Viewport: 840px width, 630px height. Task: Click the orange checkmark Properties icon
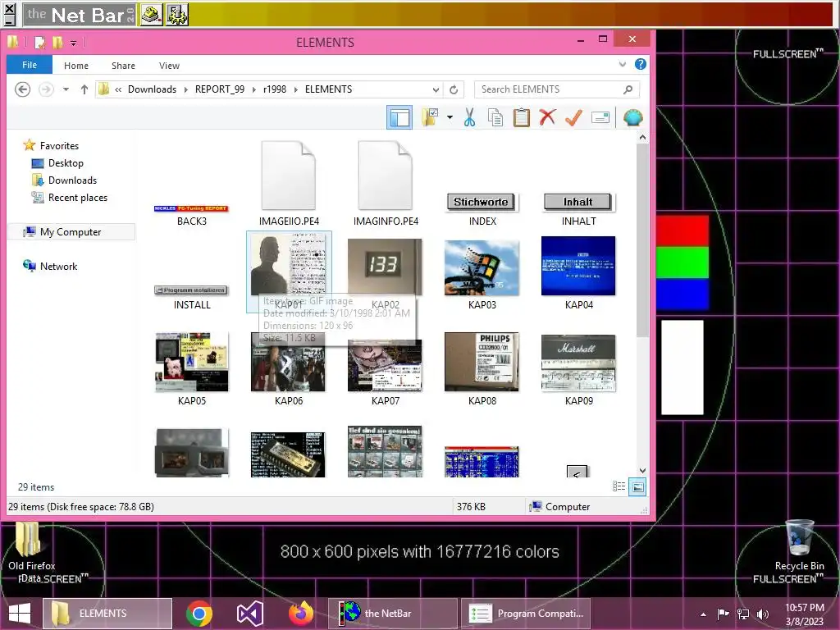pyautogui.click(x=573, y=117)
